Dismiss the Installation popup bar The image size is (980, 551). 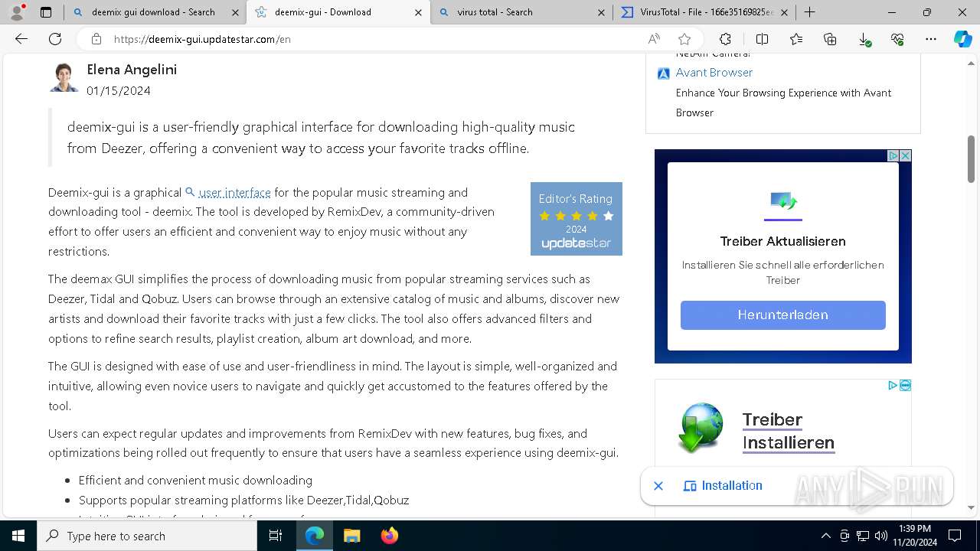coord(658,486)
